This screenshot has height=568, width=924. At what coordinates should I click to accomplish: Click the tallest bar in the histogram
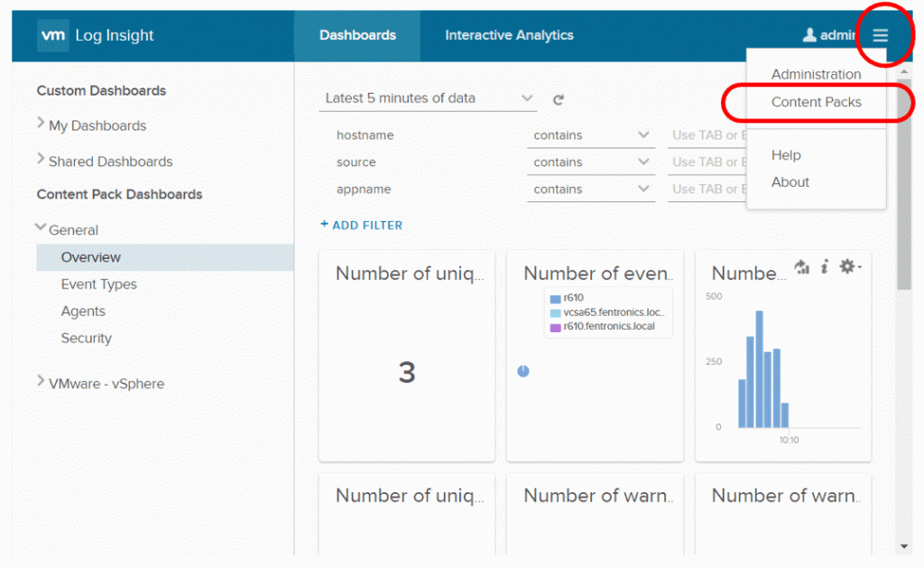tap(760, 368)
